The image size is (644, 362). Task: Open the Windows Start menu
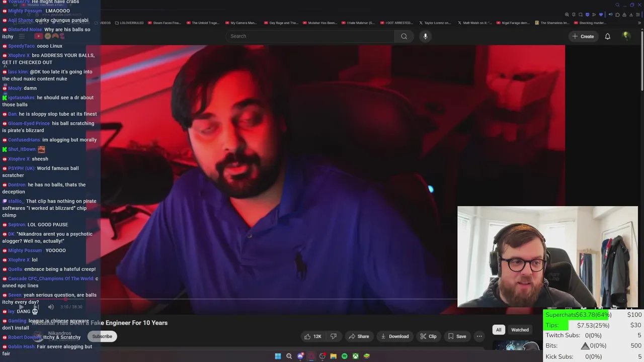pyautogui.click(x=278, y=356)
